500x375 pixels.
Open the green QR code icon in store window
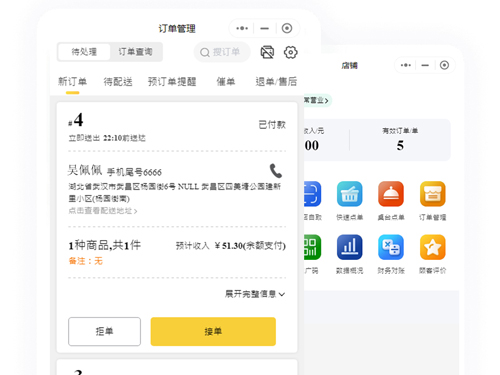pyautogui.click(x=312, y=247)
